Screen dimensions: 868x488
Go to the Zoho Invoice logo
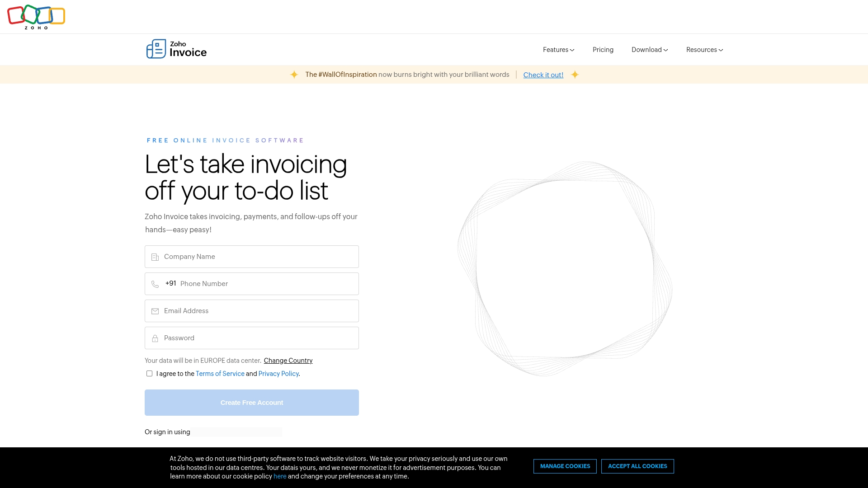(x=176, y=49)
